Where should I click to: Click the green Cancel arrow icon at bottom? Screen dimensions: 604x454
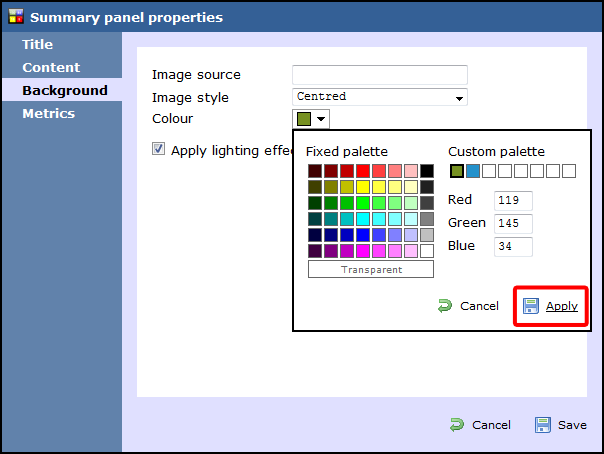pos(457,425)
